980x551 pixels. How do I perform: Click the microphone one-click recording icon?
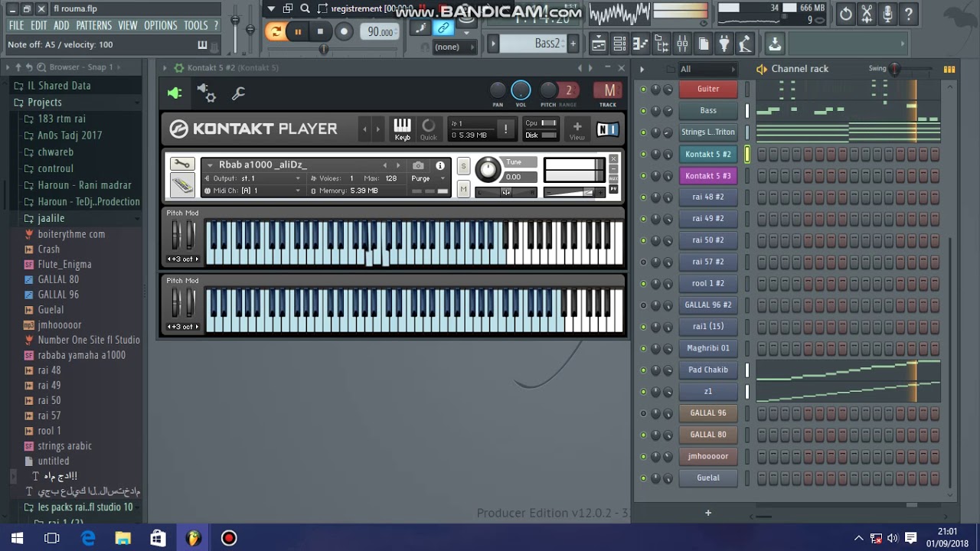pos(887,14)
